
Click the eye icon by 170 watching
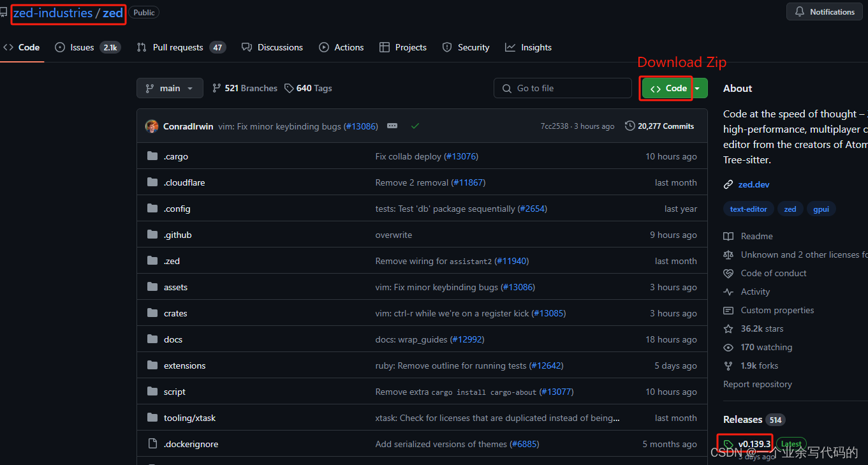728,347
